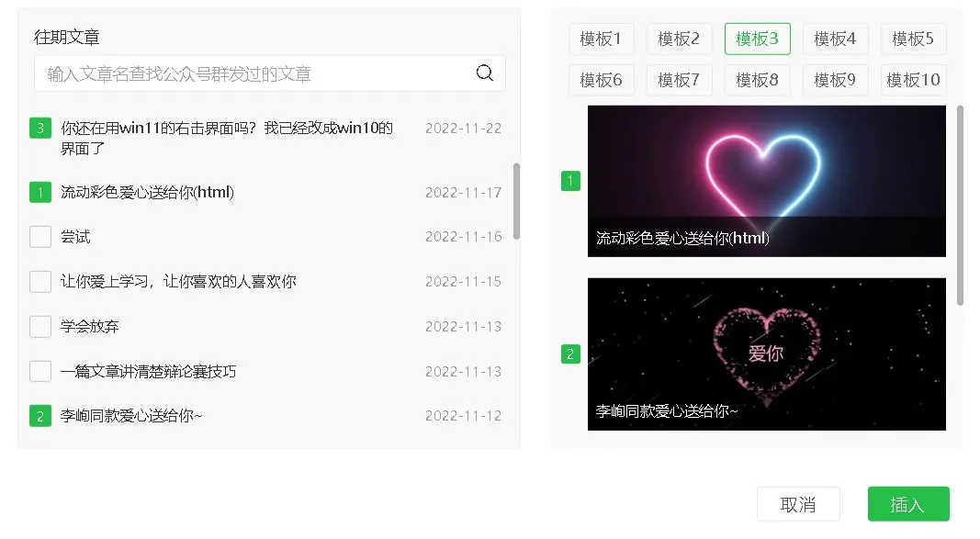The height and width of the screenshot is (539, 980).
Task: Select the 学会放弃 article checkbox
Action: 40,327
